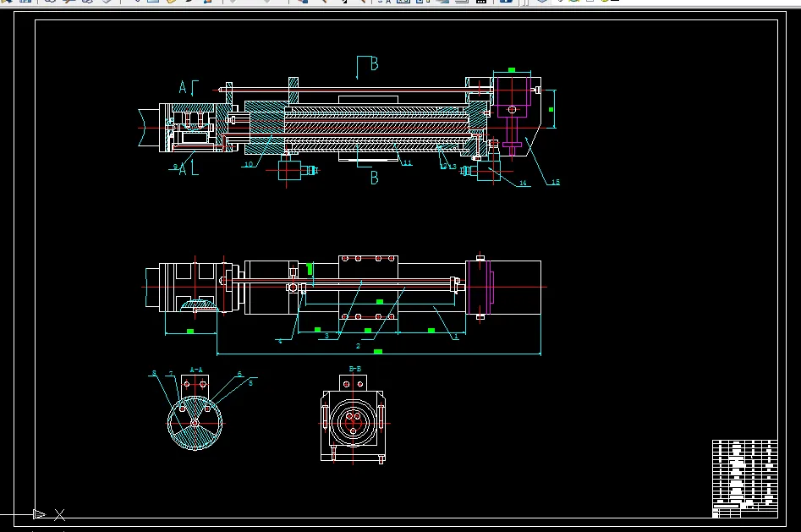Select callout number 1 in the plan view
The width and height of the screenshot is (801, 532).
456,337
